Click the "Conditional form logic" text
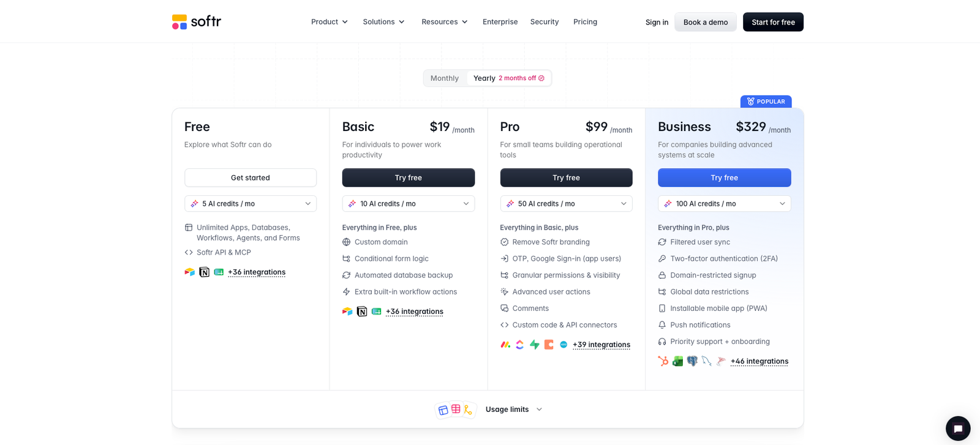 [391, 259]
